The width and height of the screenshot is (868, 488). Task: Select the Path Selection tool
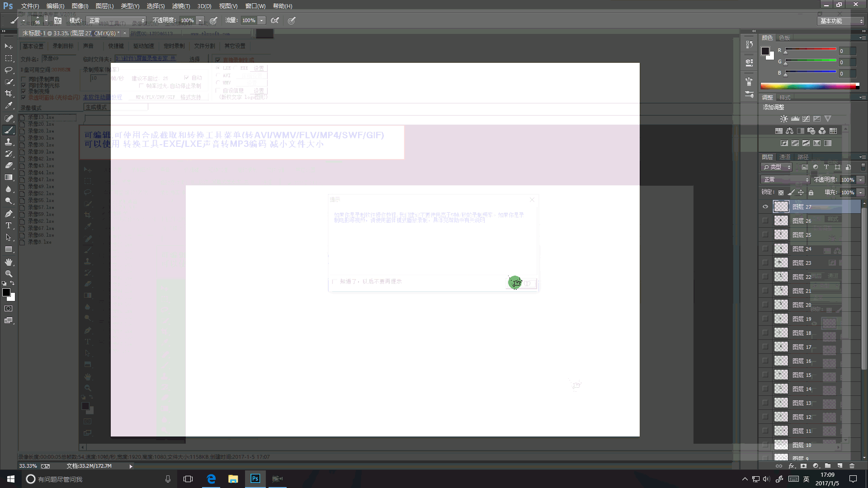[x=9, y=237]
